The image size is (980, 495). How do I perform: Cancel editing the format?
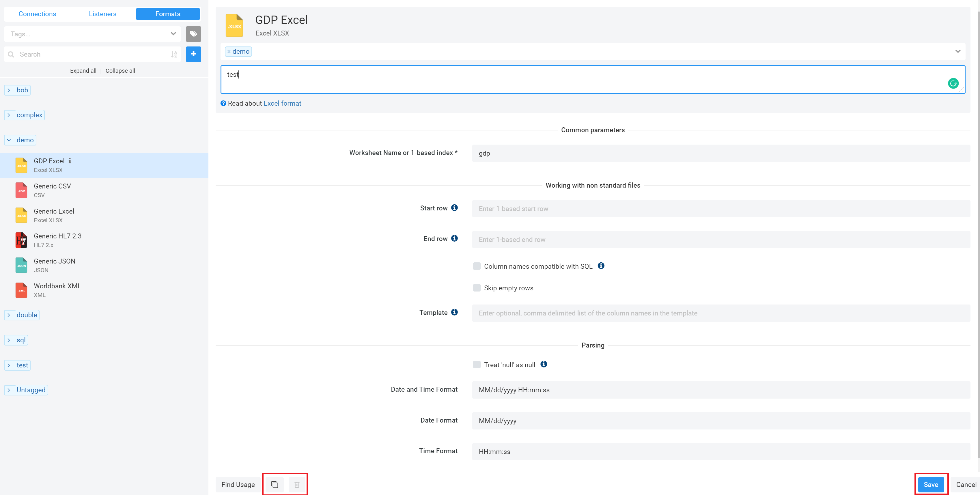[966, 484]
